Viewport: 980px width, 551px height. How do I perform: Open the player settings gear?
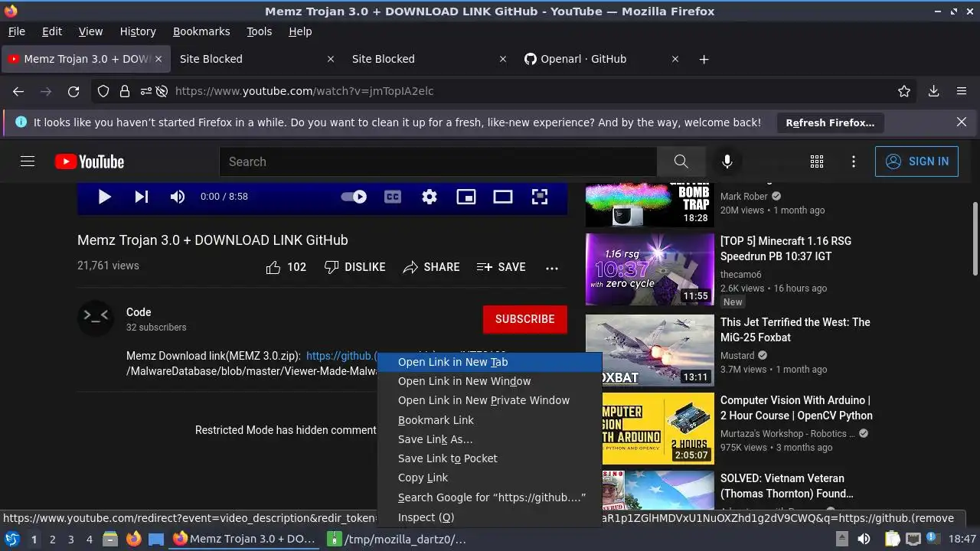pos(430,197)
